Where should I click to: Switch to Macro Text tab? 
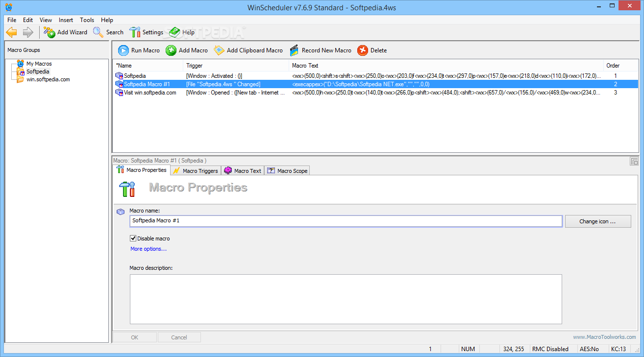243,170
